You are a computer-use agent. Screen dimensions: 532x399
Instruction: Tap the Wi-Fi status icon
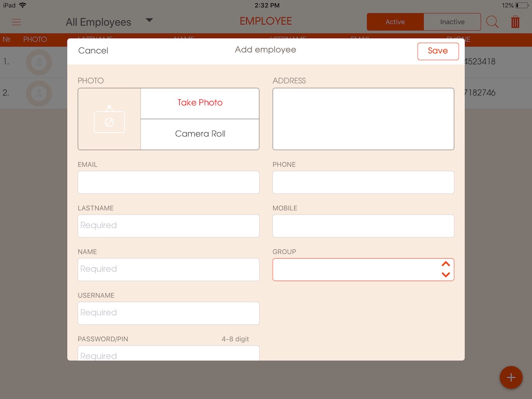click(23, 5)
